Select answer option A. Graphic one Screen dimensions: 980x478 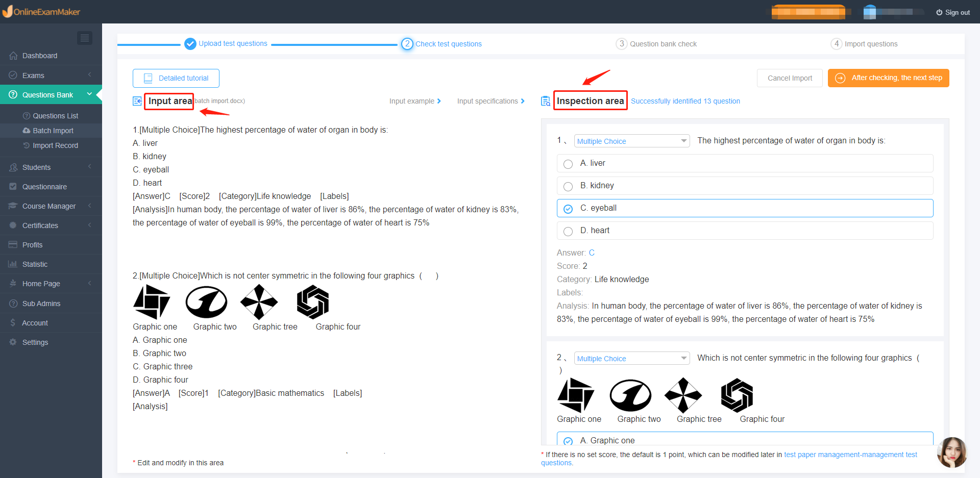[745, 440]
